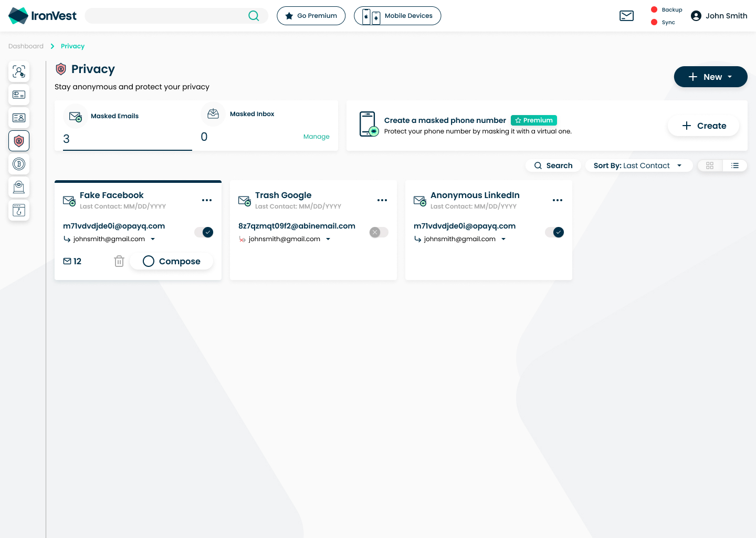Viewport: 756px width, 538px height.
Task: Expand Fake Facebook forwarding address dropdown
Action: coord(153,239)
